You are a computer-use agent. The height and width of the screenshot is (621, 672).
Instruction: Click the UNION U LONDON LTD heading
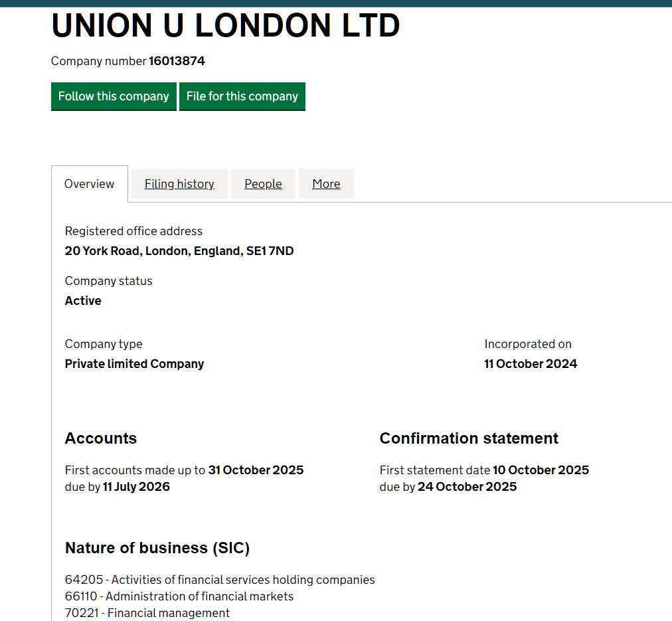225,25
